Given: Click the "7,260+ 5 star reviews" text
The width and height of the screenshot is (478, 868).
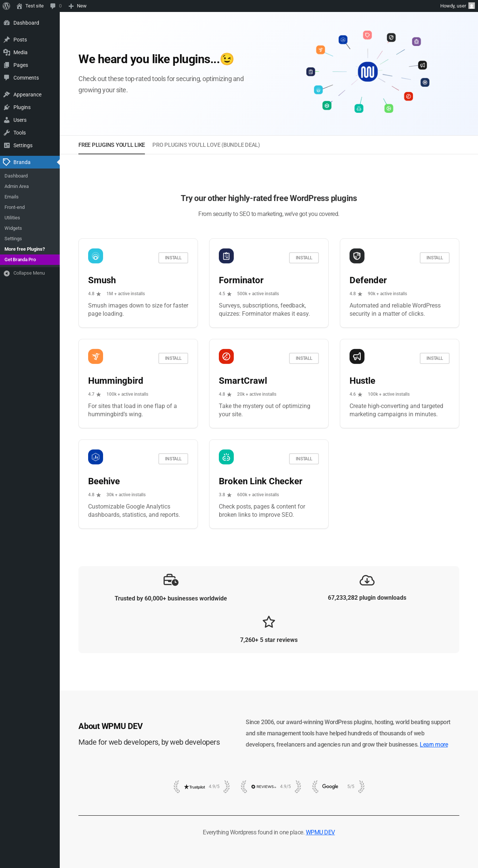Looking at the screenshot, I should click(x=269, y=640).
